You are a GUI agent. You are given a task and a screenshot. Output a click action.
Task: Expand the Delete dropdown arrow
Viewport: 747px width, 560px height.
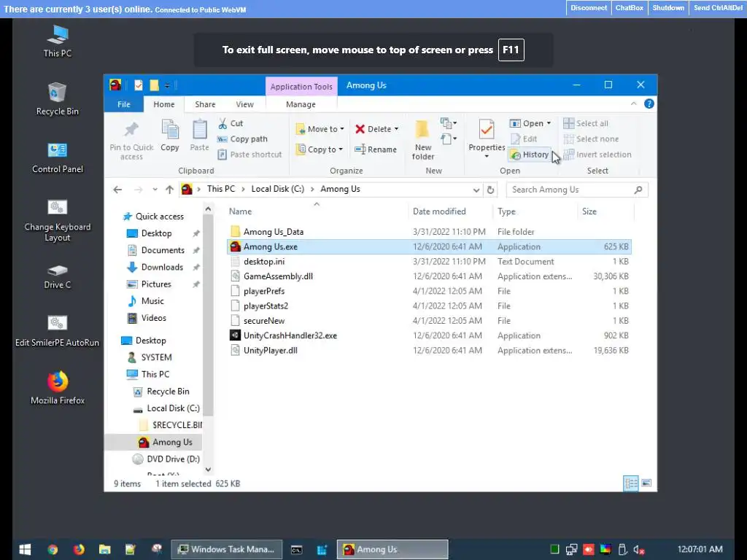tap(396, 129)
